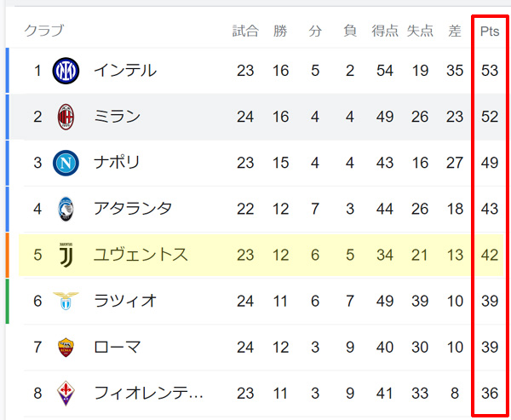Image resolution: width=511 pixels, height=420 pixels.
Task: Click the Inter club crest icon
Action: point(65,71)
